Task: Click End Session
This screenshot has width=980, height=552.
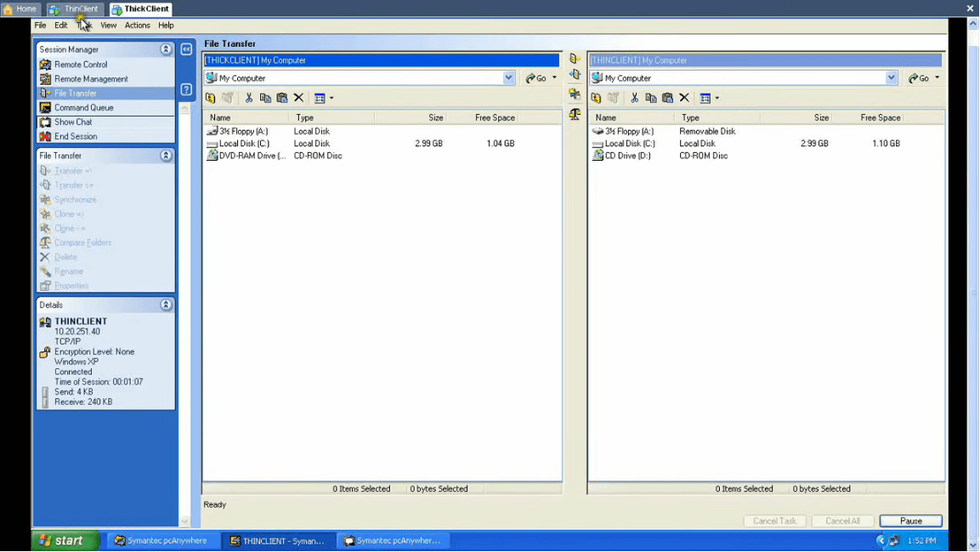Action: pos(75,136)
